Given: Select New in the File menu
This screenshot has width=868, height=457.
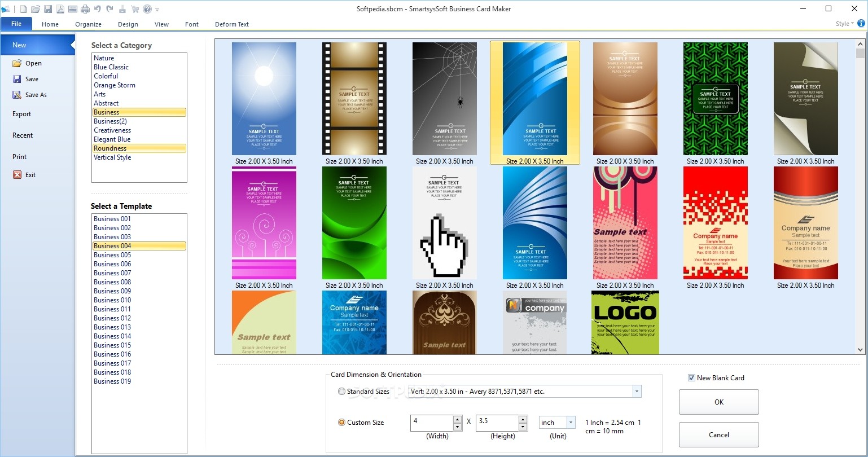Looking at the screenshot, I should (x=37, y=45).
